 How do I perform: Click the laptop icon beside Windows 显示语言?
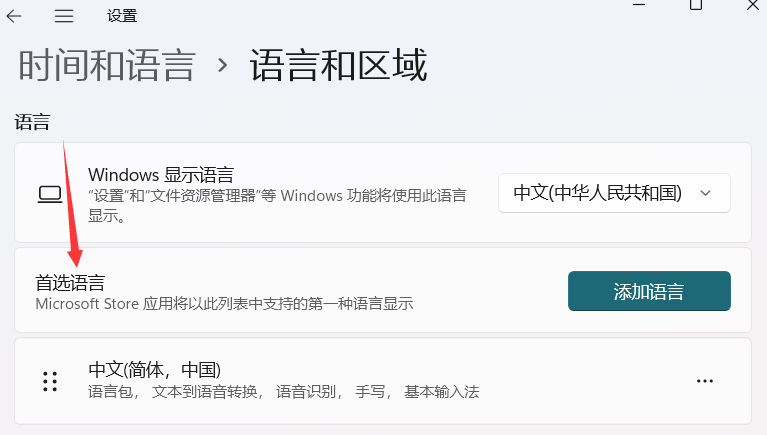(50, 194)
